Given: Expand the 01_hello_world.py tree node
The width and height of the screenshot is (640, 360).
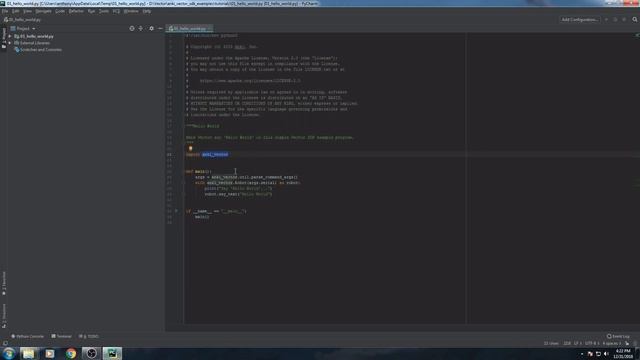Looking at the screenshot, I should [x=10, y=36].
